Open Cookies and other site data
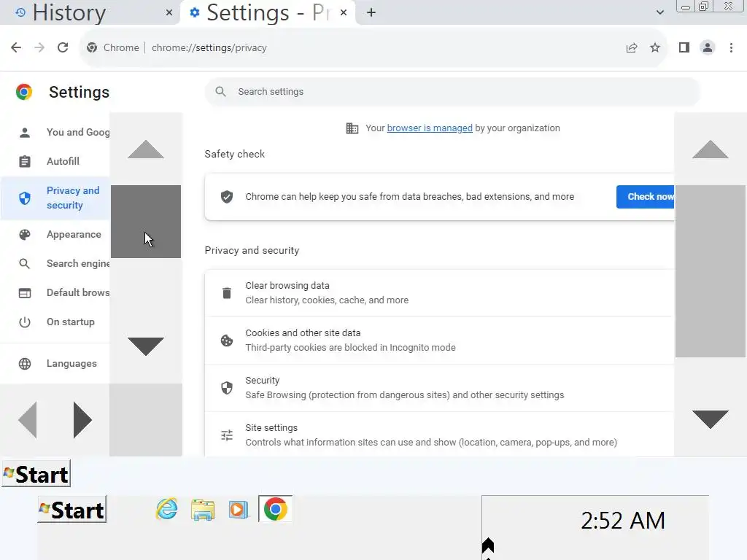747x560 pixels. tap(439, 341)
